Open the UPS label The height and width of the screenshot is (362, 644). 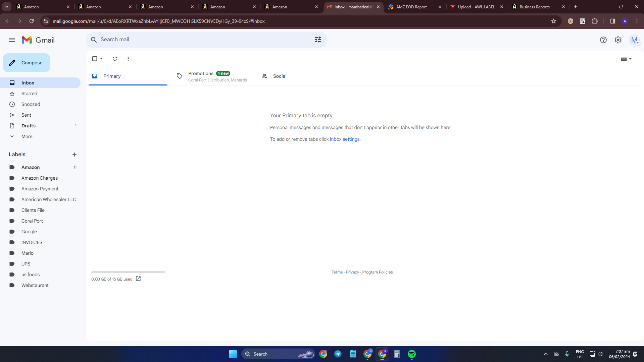(x=40, y=264)
